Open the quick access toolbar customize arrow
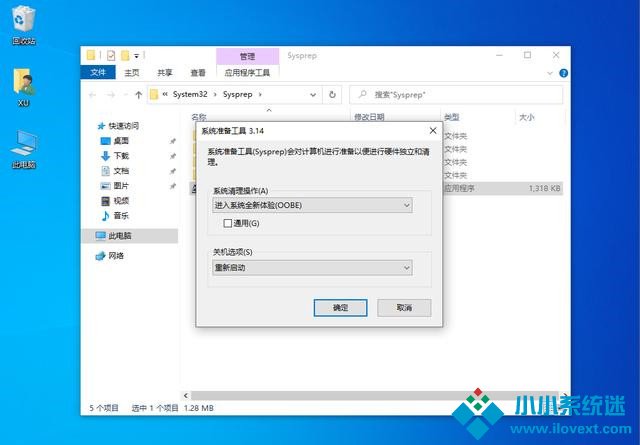 (x=137, y=56)
